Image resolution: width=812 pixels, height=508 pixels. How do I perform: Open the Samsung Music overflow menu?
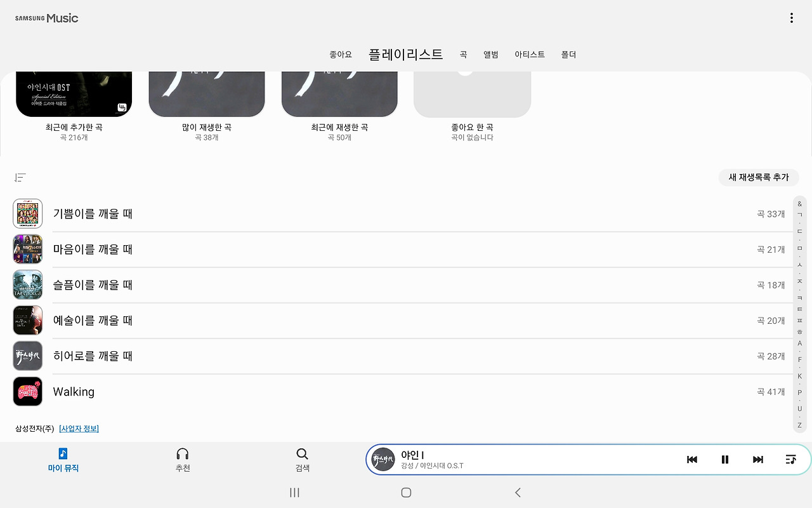[x=791, y=18]
